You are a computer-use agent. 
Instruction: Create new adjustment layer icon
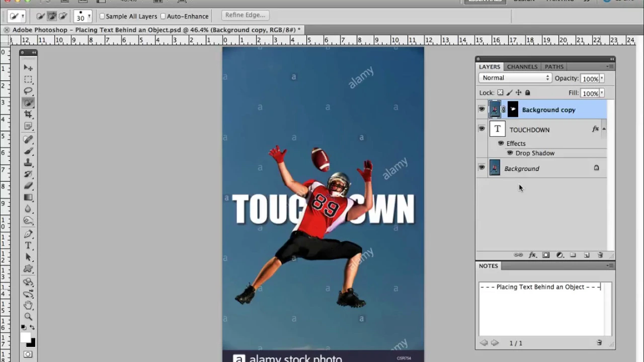coord(559,255)
